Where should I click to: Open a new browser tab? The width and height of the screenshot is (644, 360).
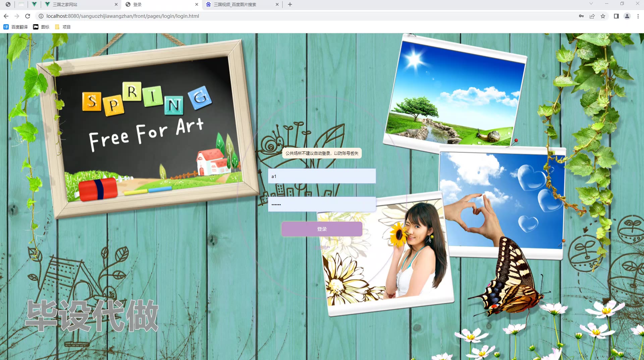pyautogui.click(x=290, y=4)
